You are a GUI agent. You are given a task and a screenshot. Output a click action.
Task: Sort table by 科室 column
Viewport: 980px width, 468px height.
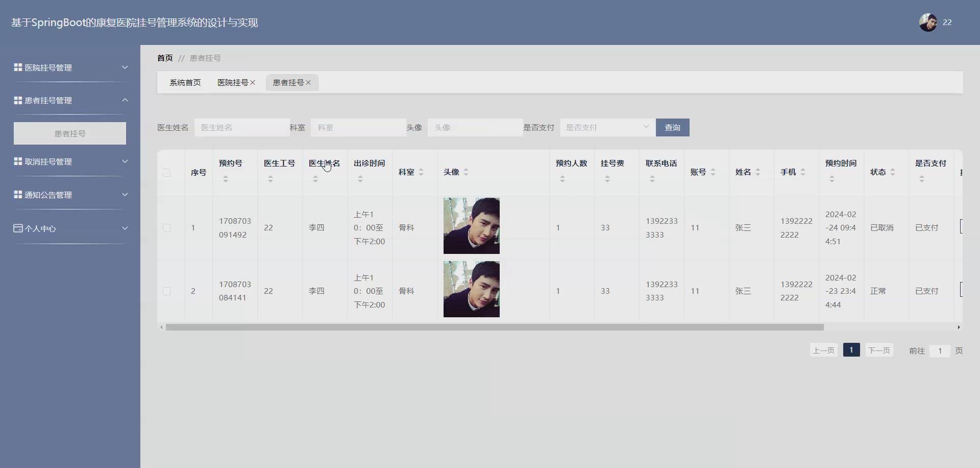coord(421,172)
